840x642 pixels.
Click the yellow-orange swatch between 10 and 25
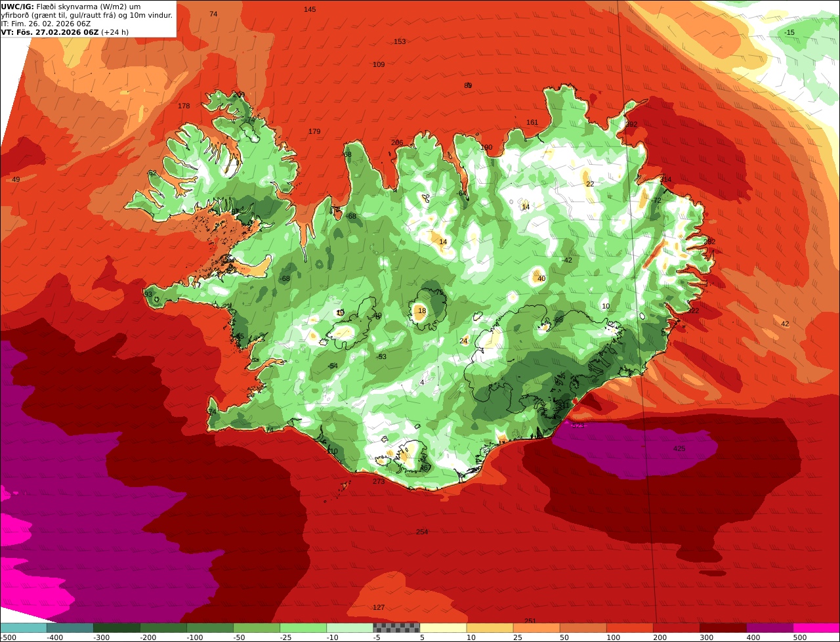coord(489,628)
